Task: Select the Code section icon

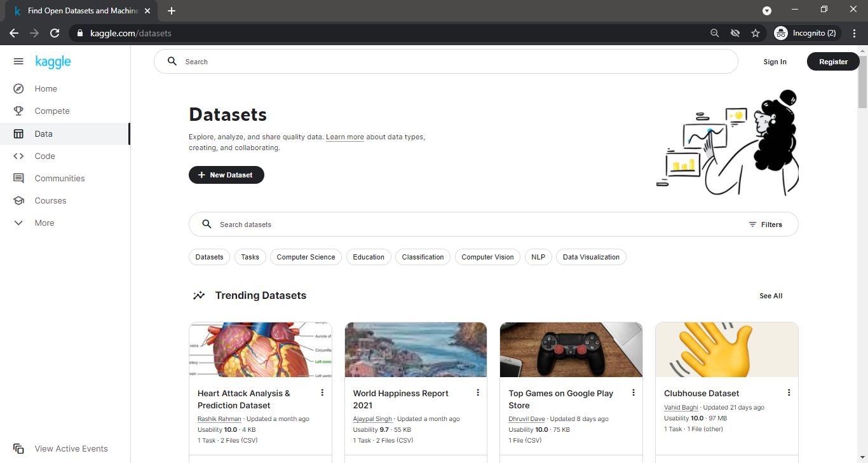Action: 18,156
